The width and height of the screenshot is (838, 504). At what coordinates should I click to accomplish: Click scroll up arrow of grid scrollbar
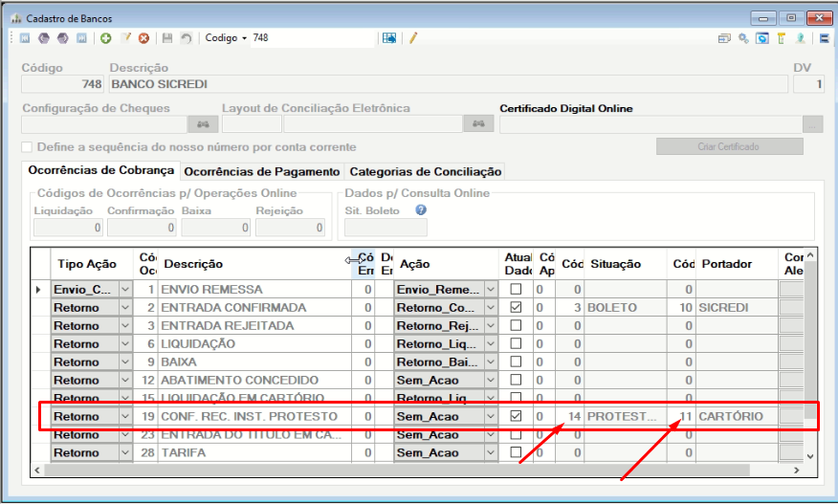[810, 255]
